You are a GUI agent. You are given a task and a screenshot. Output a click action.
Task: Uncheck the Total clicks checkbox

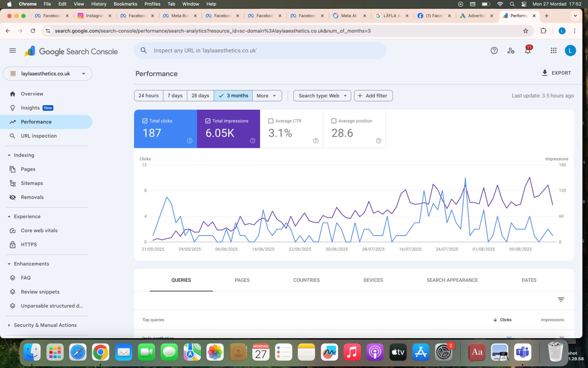pyautogui.click(x=145, y=121)
